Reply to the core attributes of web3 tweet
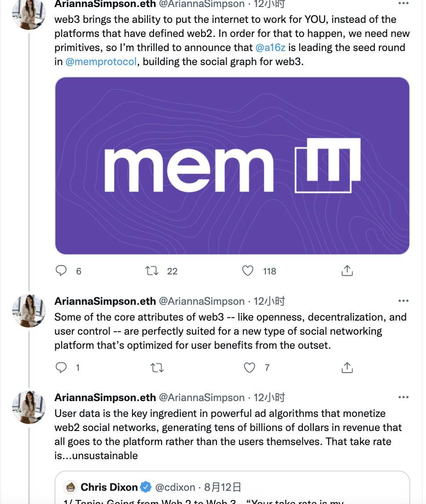 (x=61, y=367)
